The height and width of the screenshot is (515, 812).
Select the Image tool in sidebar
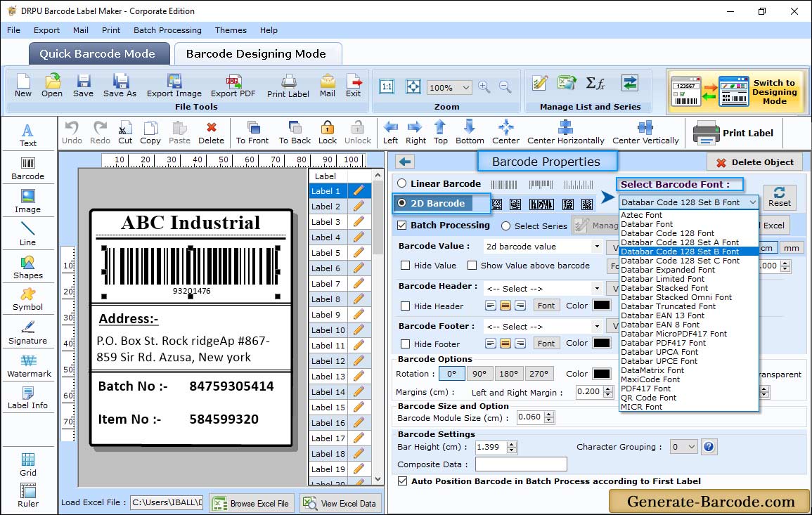pos(28,202)
